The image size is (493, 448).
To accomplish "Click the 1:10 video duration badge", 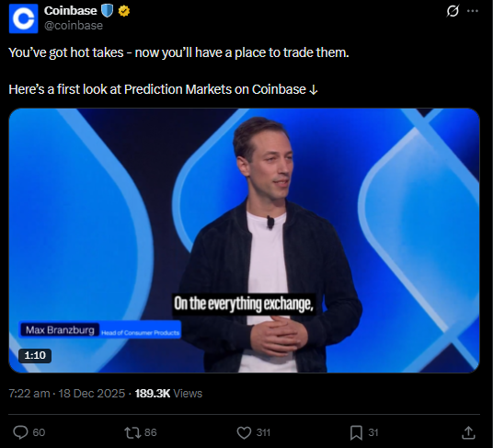I will pyautogui.click(x=35, y=356).
